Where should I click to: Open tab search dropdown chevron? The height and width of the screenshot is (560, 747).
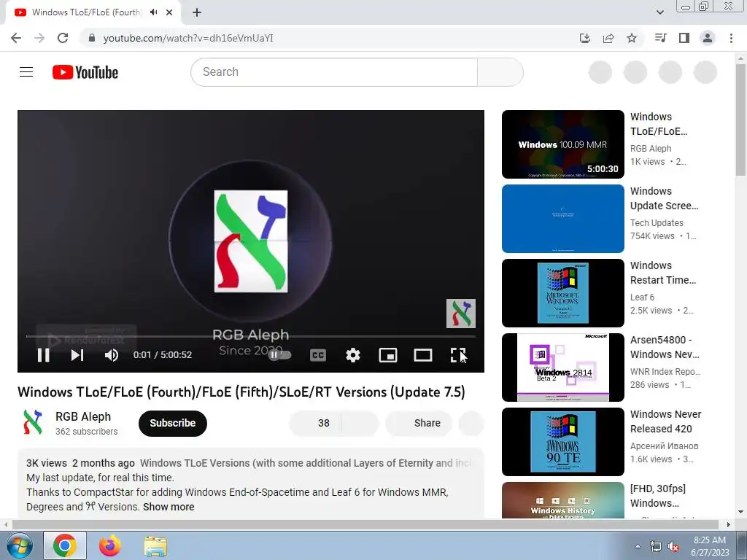pos(659,12)
